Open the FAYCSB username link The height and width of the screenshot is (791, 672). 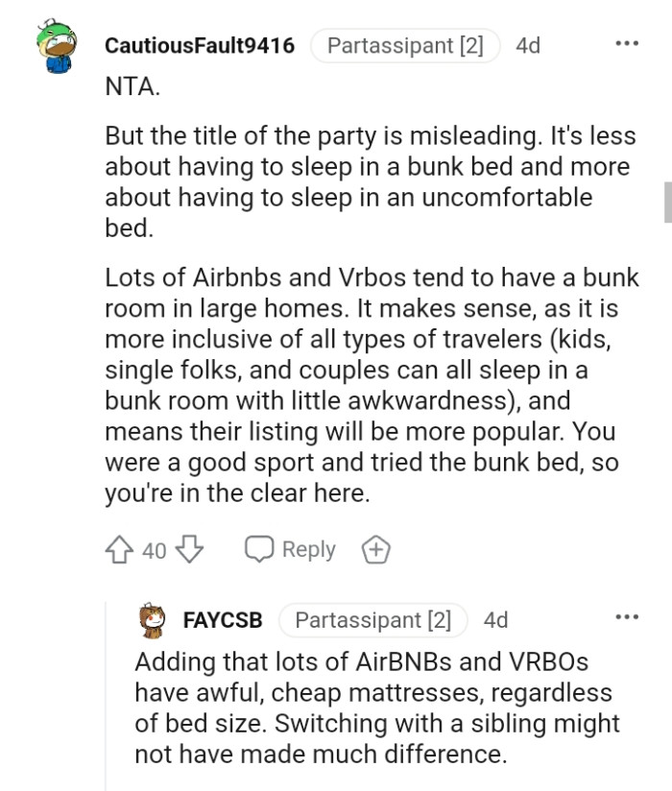point(222,620)
